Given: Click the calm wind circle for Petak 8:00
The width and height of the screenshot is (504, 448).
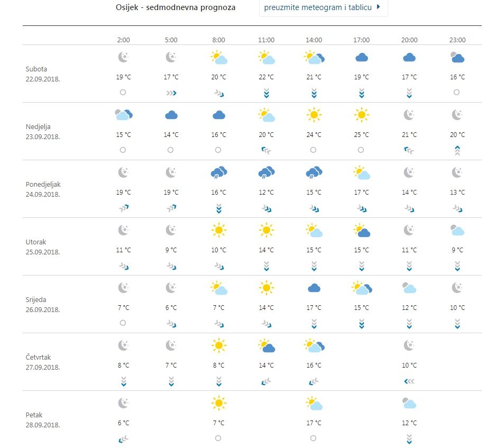Looking at the screenshot, I should tap(218, 438).
